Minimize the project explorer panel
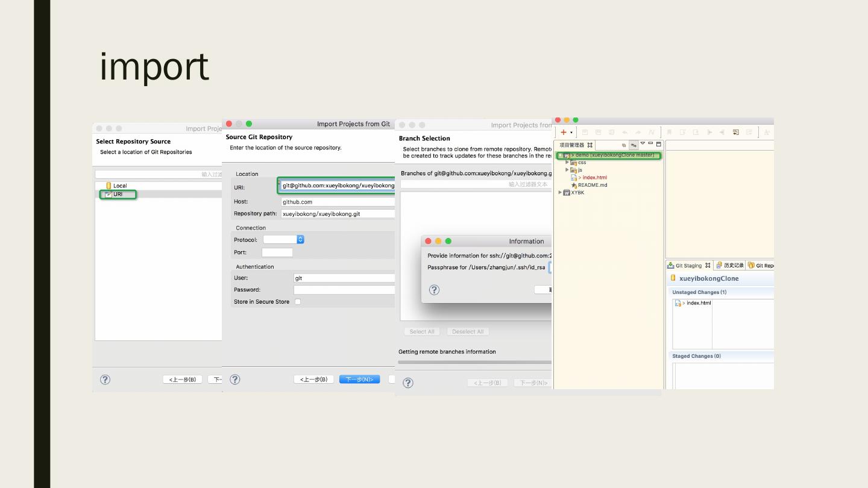The image size is (868, 488). point(651,144)
